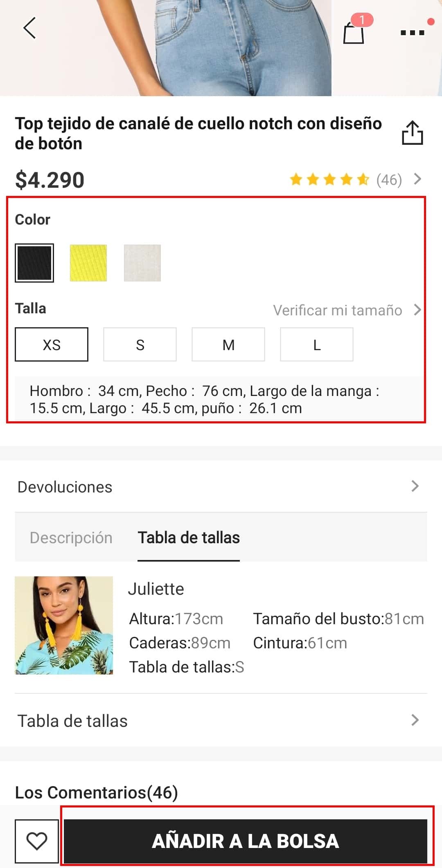
Task: Open reviews via arrow beside (46)
Action: pos(417,179)
